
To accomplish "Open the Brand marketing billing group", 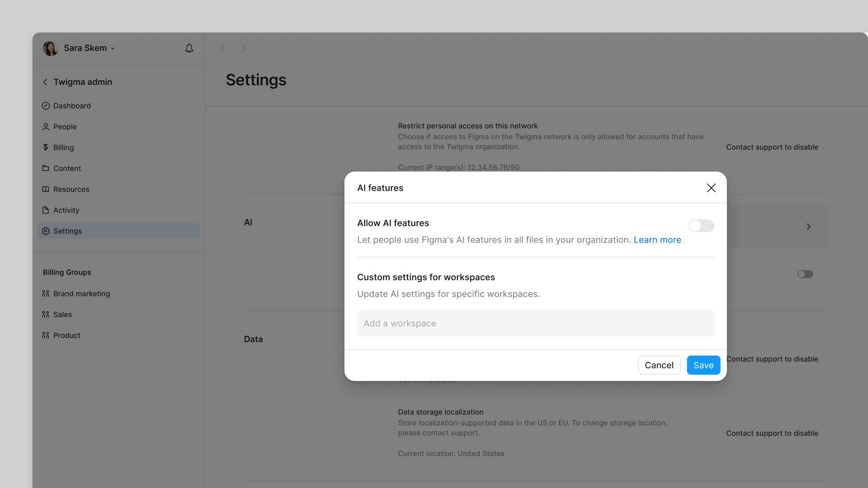I will pos(81,294).
